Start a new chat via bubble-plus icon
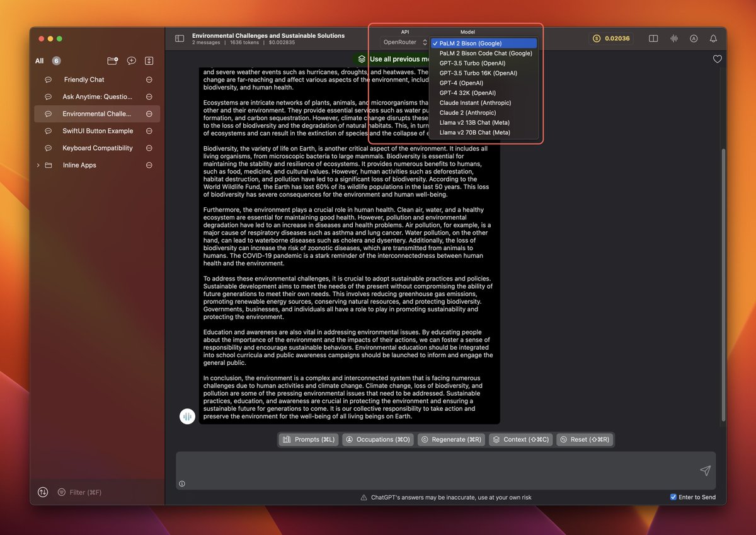Viewport: 756px width, 535px height. coord(131,60)
